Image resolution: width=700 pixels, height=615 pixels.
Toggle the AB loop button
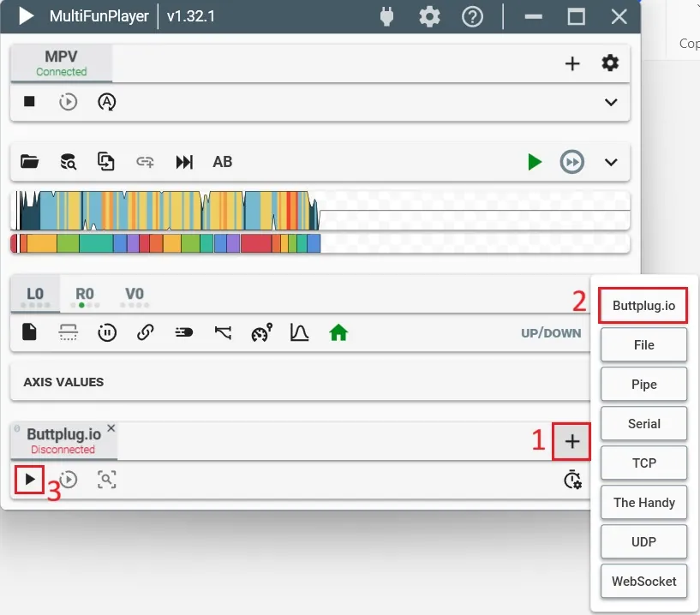222,162
